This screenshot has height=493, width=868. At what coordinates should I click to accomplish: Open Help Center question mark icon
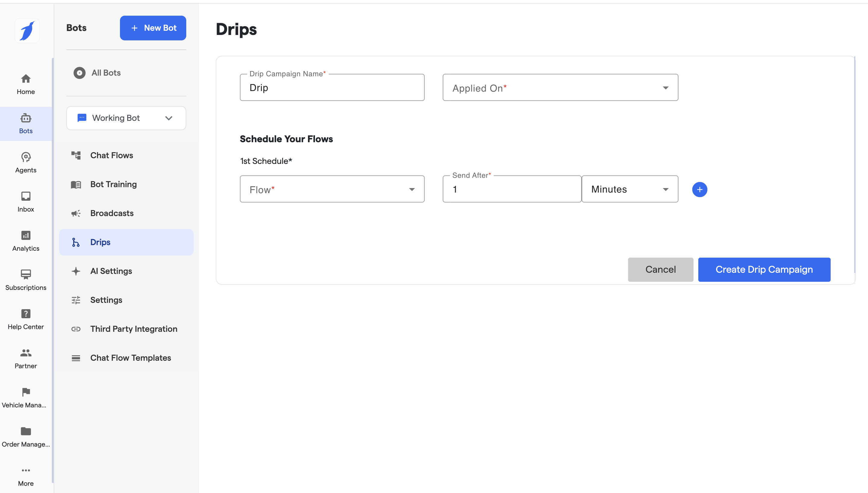click(26, 313)
